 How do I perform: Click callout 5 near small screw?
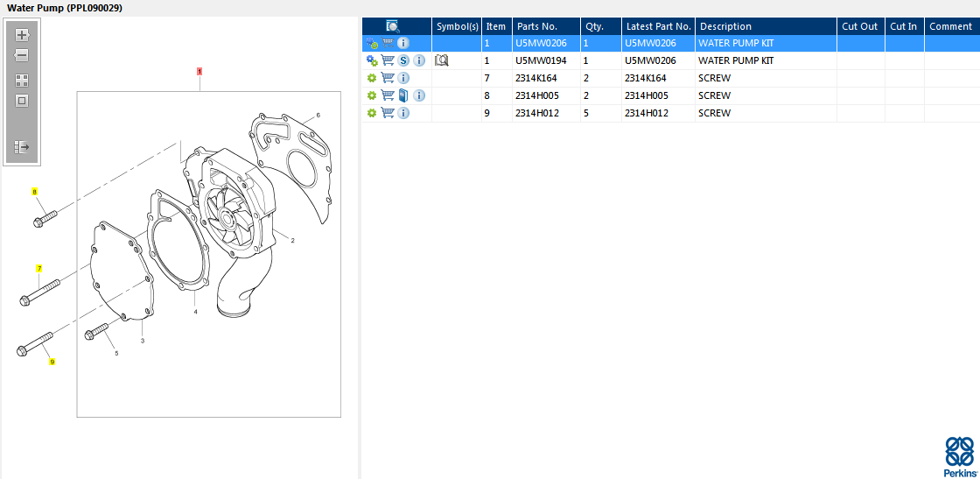coord(116,353)
